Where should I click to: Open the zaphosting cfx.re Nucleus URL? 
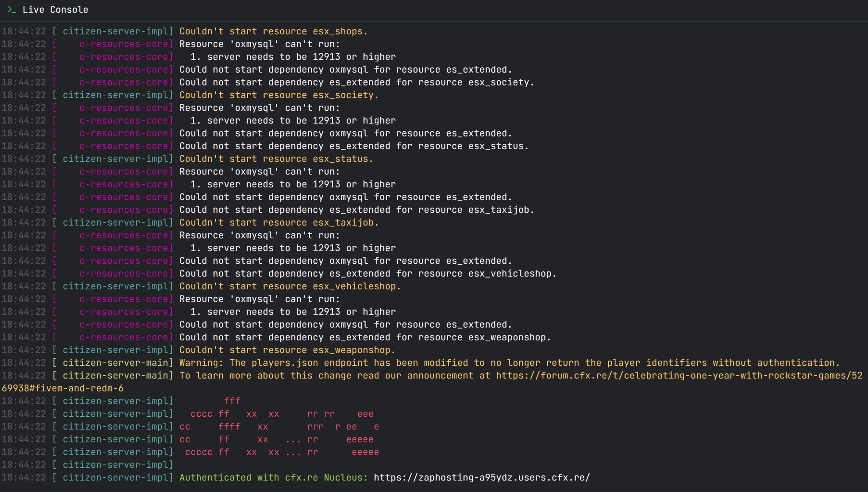click(482, 477)
